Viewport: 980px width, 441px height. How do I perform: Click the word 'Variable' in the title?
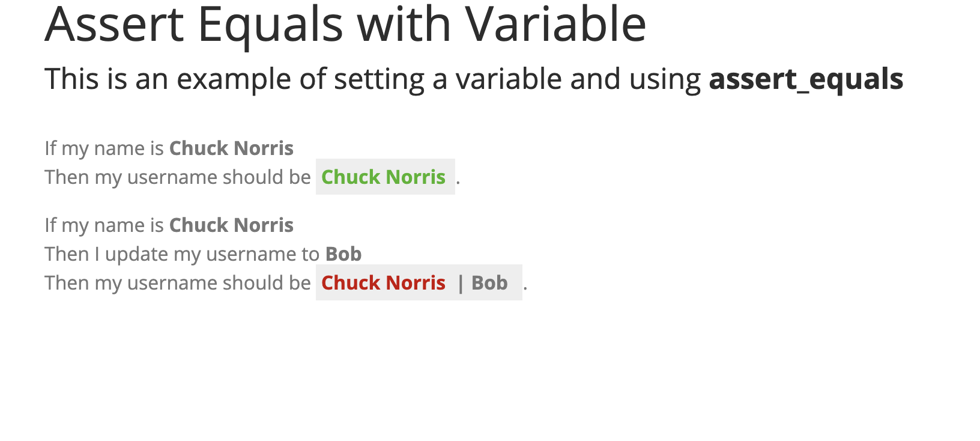[555, 24]
